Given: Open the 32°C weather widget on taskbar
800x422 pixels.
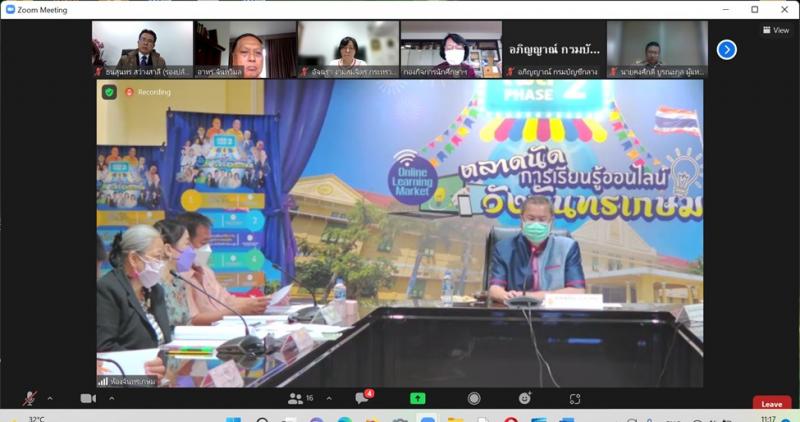Looking at the screenshot, I should point(28,419).
